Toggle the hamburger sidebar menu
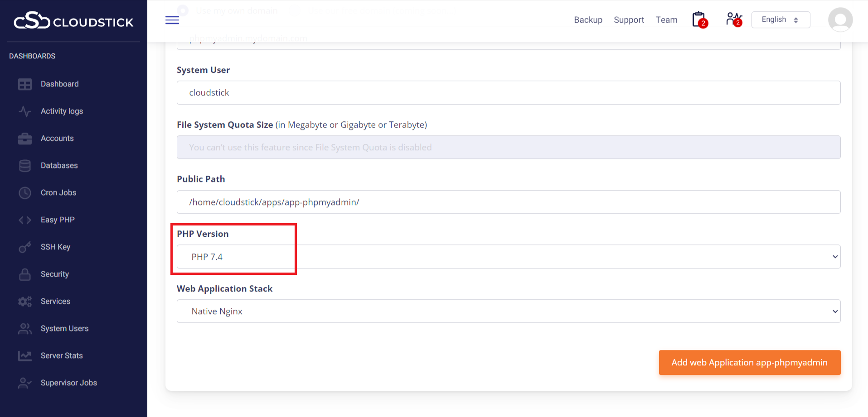Image resolution: width=868 pixels, height=417 pixels. pos(172,20)
